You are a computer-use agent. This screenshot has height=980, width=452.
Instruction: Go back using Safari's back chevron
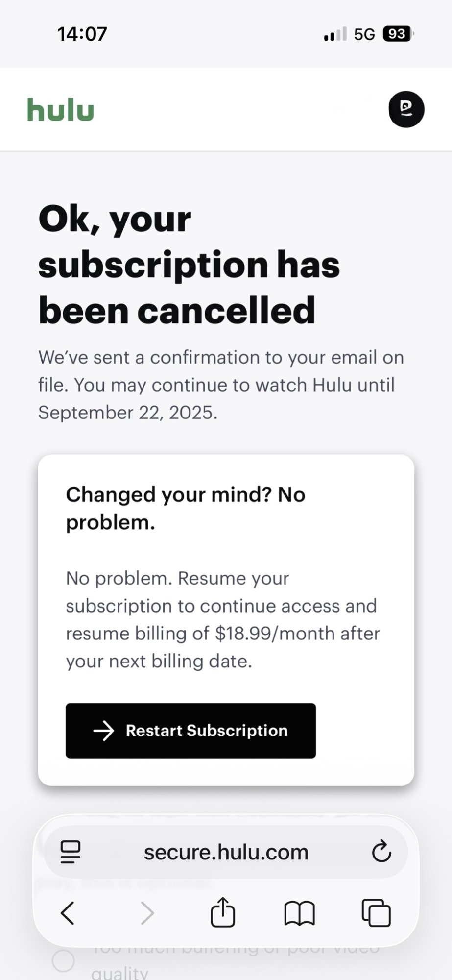(68, 913)
